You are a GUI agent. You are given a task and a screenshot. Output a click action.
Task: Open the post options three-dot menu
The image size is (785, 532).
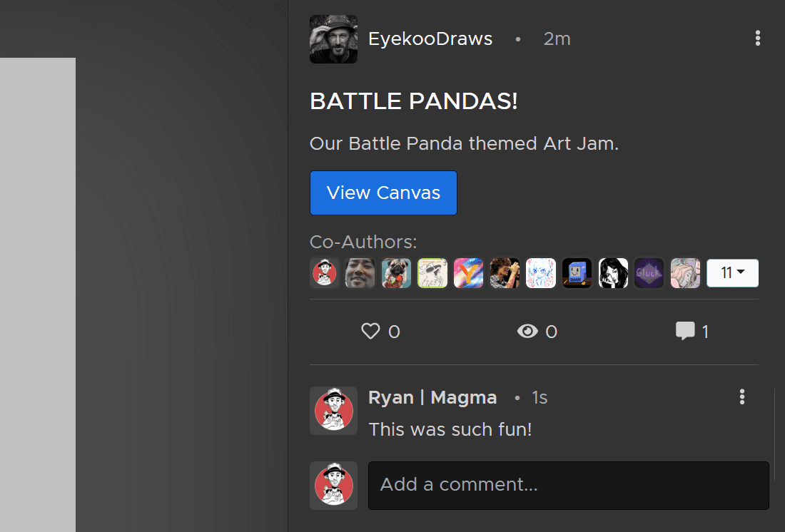click(757, 39)
